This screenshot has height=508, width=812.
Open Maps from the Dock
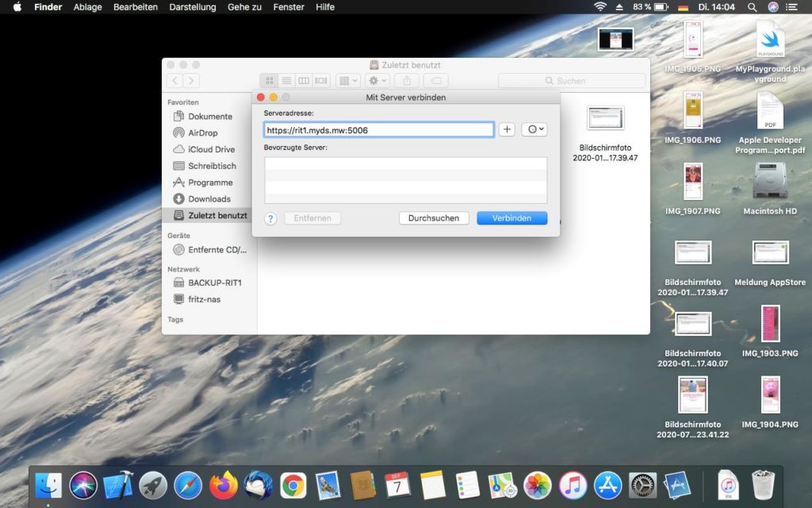502,486
